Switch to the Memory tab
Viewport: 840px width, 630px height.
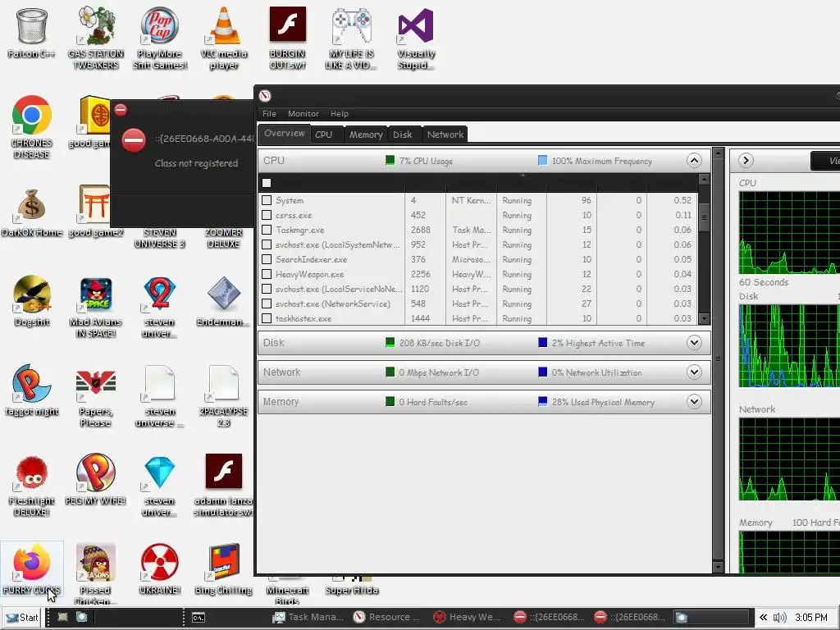(x=366, y=135)
